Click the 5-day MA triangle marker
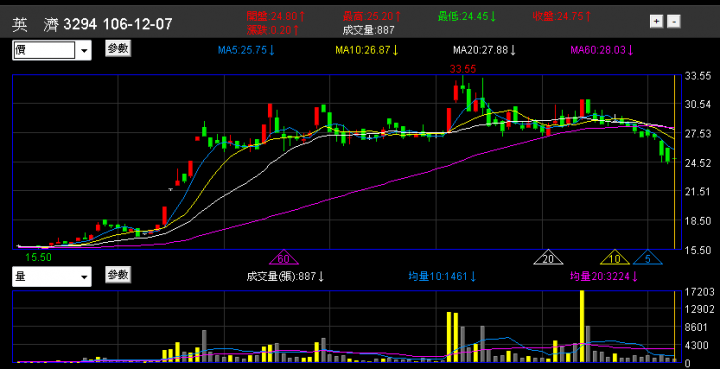 click(x=647, y=258)
